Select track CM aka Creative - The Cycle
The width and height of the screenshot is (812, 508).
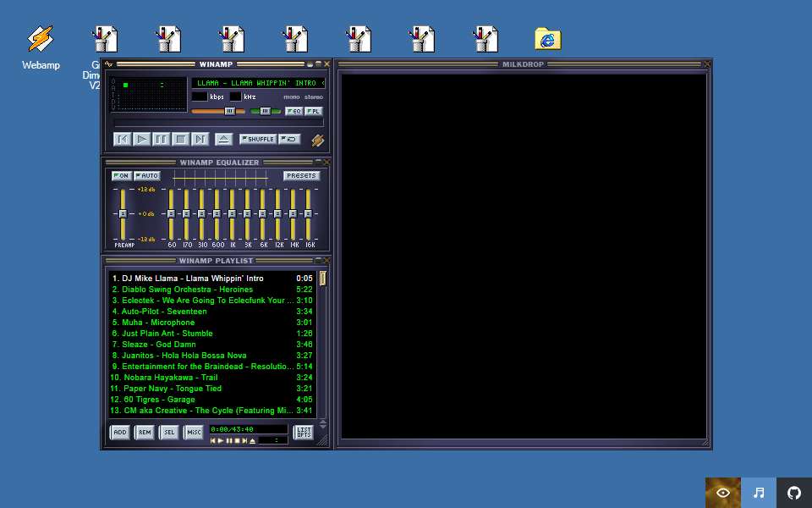pos(212,411)
